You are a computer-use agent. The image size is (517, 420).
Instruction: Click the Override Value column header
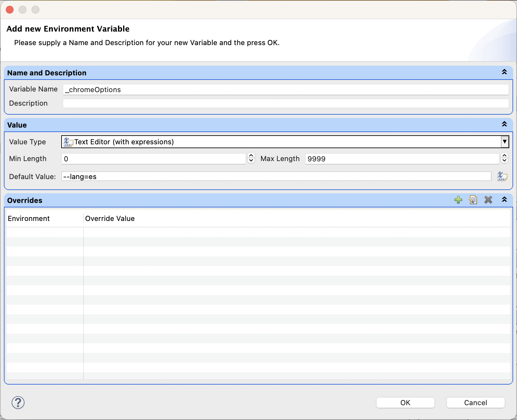click(297, 218)
